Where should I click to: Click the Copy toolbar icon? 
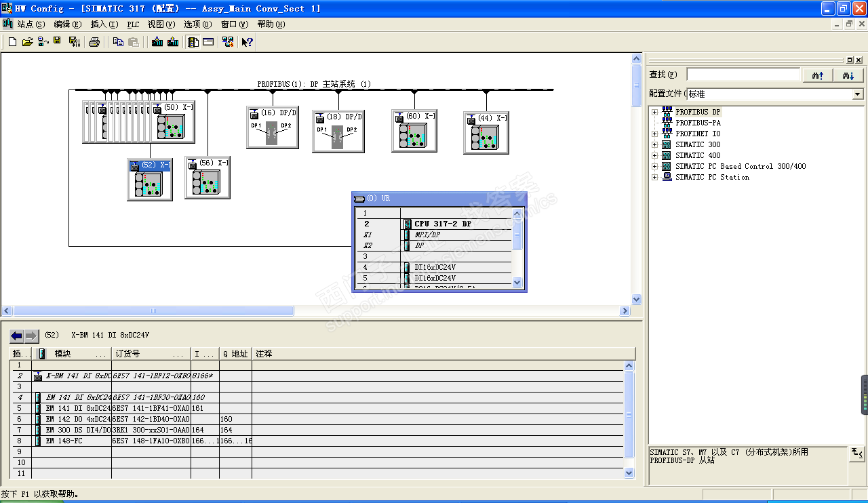118,42
